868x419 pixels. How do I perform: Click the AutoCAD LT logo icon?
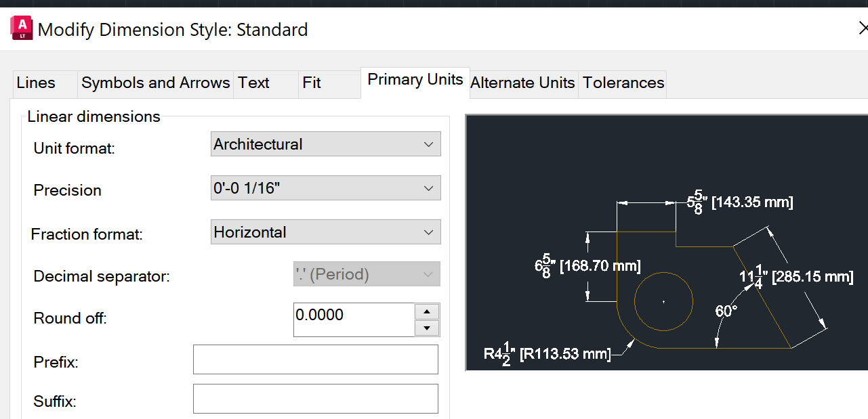[x=20, y=28]
